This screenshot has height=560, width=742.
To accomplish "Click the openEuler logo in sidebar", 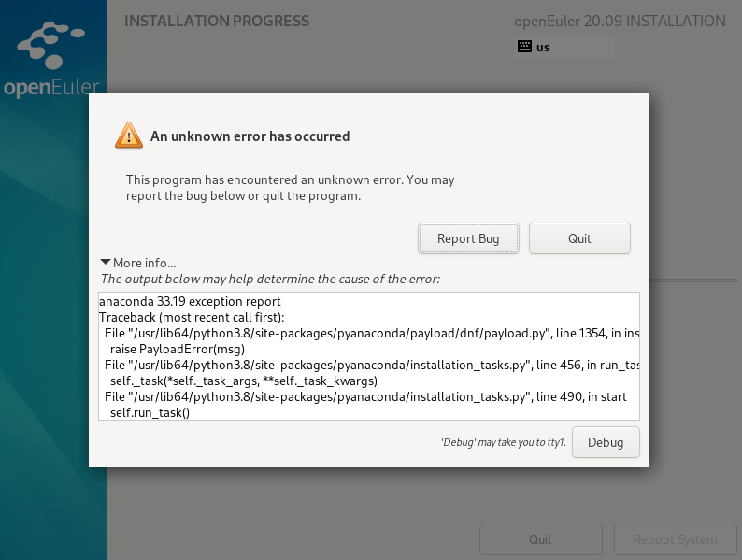I will [52, 63].
